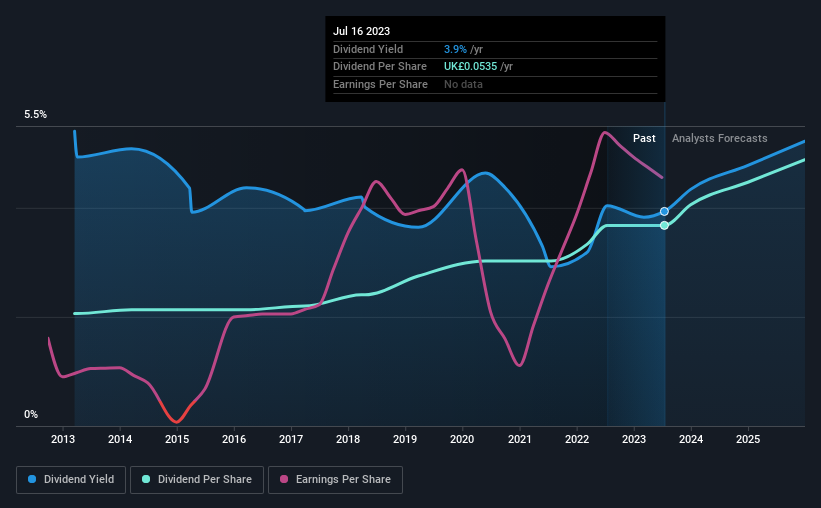Viewport: 821px width, 508px height.
Task: Click the 2014 x-axis label
Action: [x=120, y=439]
